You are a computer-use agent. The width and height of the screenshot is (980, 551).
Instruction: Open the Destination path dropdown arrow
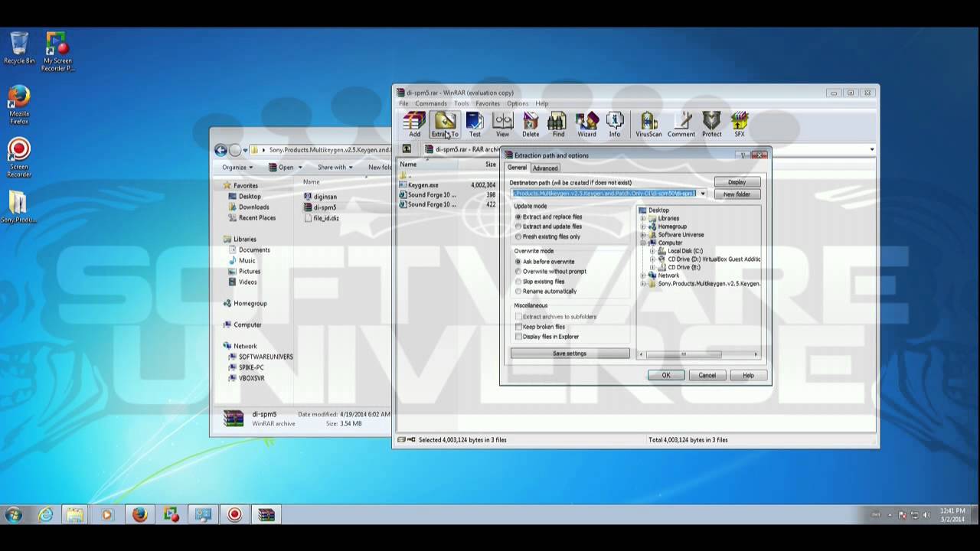(x=703, y=194)
